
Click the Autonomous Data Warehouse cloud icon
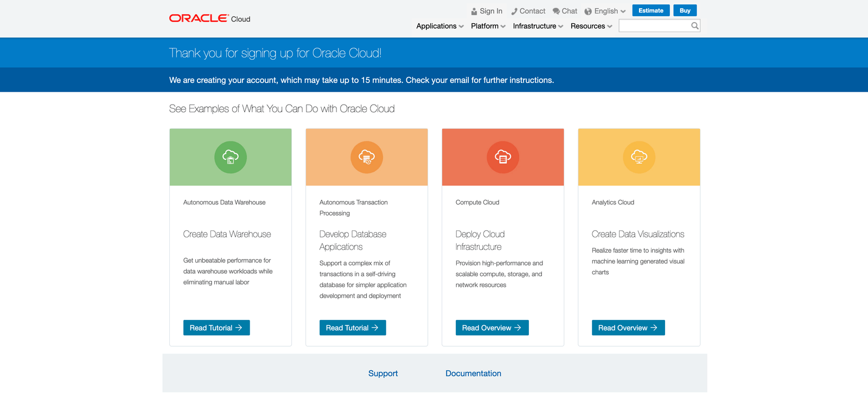click(x=231, y=157)
